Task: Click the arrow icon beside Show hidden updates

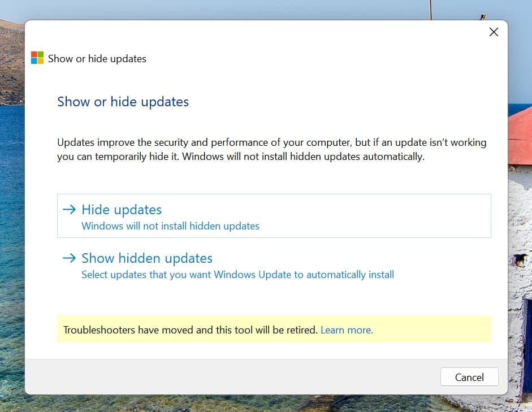Action: coord(69,258)
